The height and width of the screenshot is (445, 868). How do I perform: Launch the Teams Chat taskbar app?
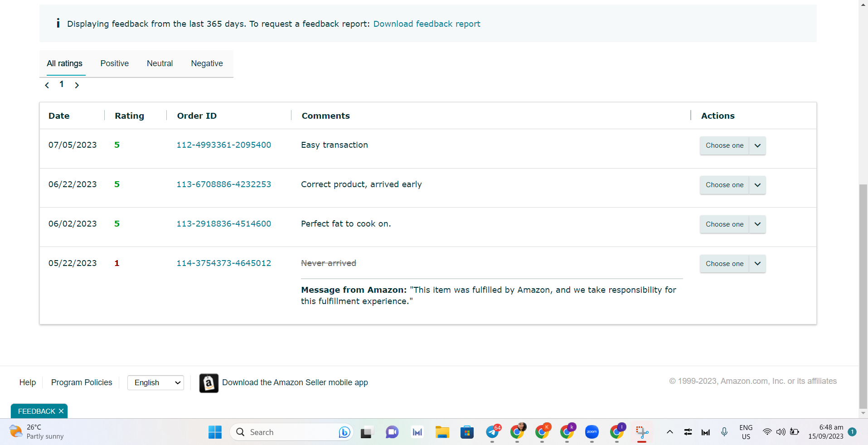tap(392, 432)
